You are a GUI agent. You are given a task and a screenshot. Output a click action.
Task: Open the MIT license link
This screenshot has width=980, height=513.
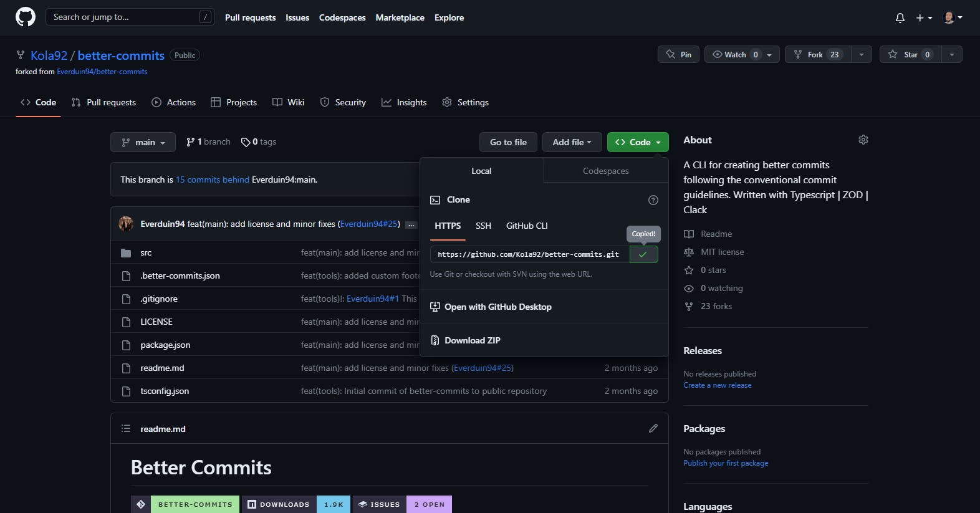(714, 252)
